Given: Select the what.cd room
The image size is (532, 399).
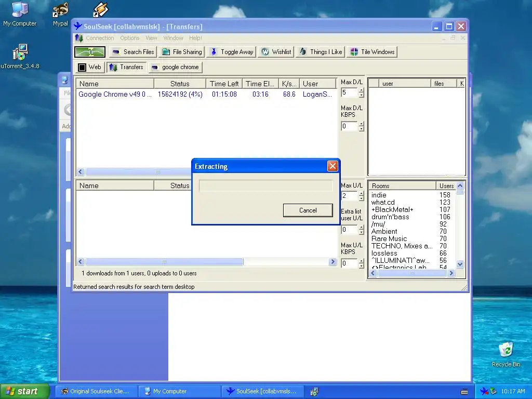Looking at the screenshot, I should tap(411, 203).
